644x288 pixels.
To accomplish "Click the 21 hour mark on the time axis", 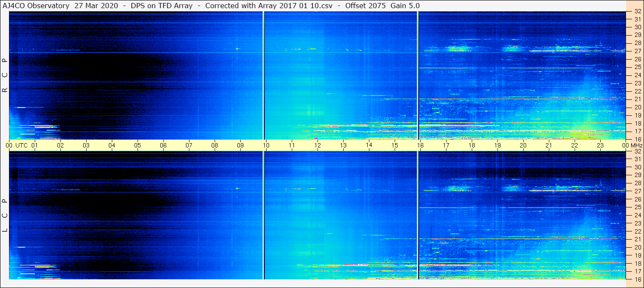I will (549, 145).
